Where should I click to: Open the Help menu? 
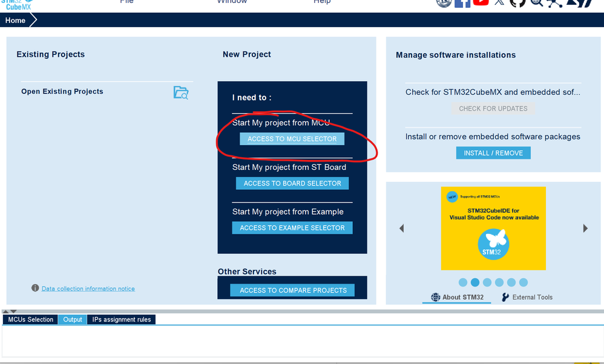point(322,2)
